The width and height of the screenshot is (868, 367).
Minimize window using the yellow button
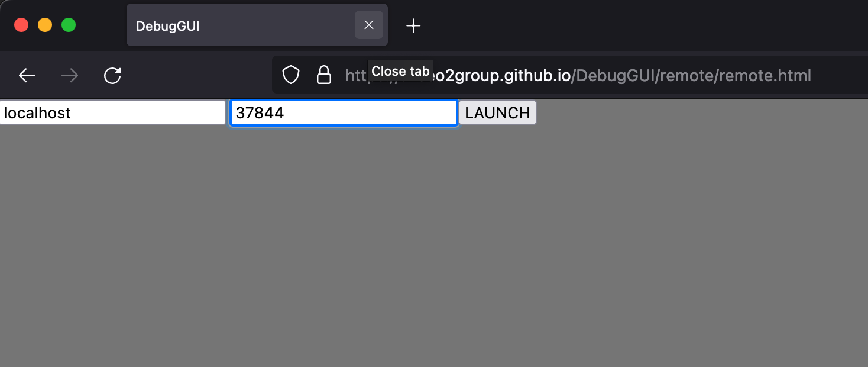pos(45,25)
